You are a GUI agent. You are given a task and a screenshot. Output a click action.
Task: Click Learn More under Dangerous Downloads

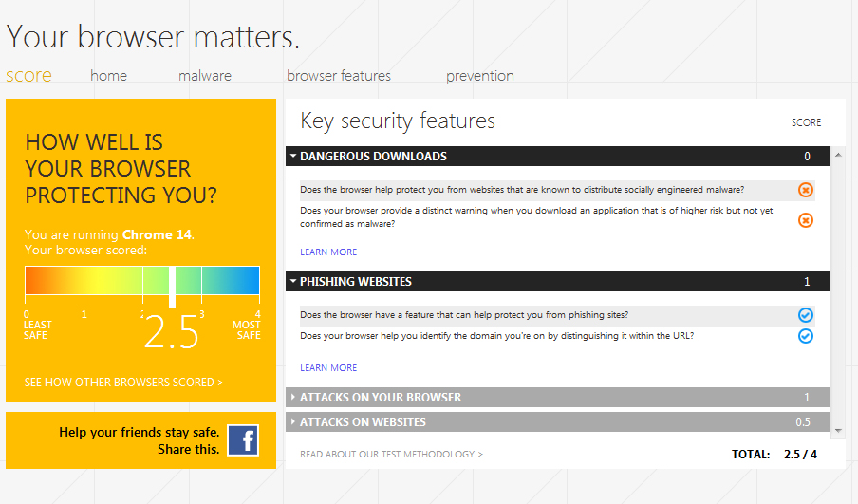(328, 252)
